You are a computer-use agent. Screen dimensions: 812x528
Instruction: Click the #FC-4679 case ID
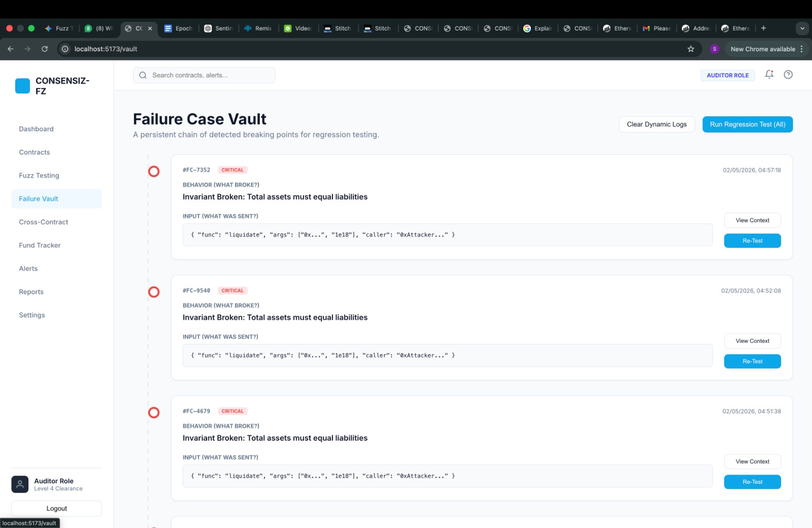196,411
